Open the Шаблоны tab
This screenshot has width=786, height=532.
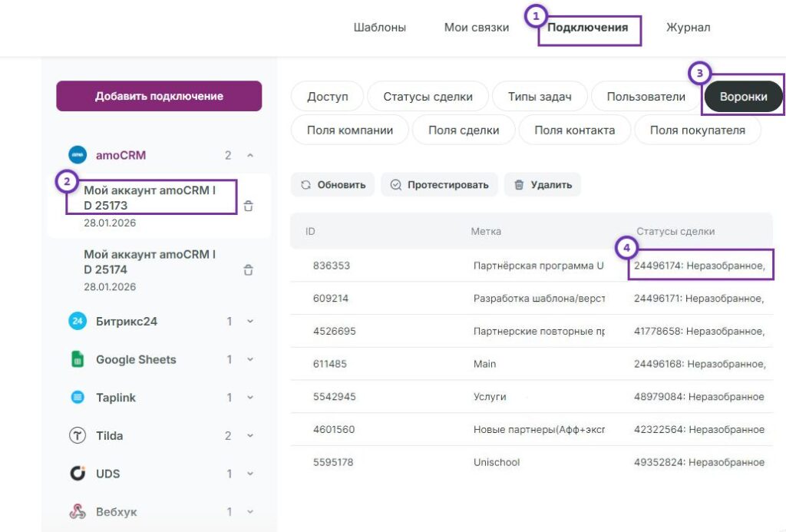(379, 27)
